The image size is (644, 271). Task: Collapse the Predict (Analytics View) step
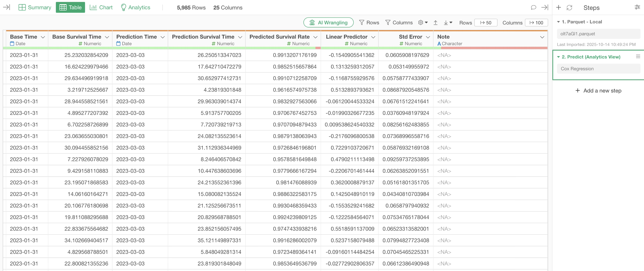coord(558,57)
